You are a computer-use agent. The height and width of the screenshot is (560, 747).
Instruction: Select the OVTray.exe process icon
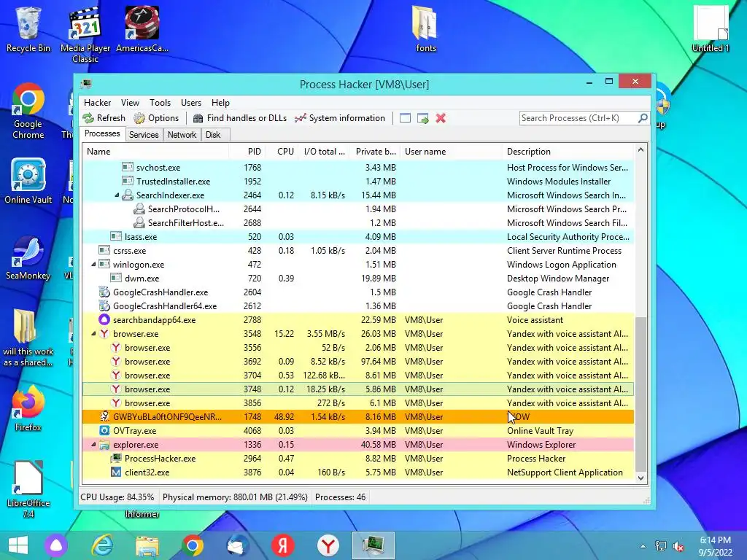tap(104, 430)
